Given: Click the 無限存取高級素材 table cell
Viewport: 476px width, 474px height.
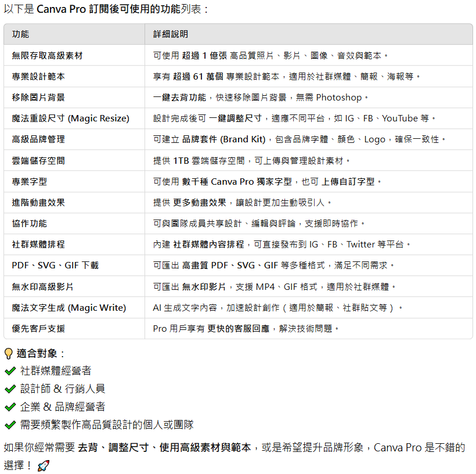Looking at the screenshot, I should click(x=47, y=56).
